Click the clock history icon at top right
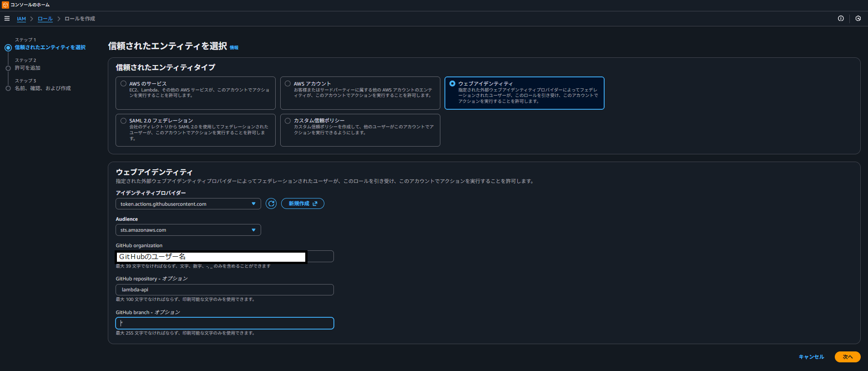The height and width of the screenshot is (371, 868). 858,19
